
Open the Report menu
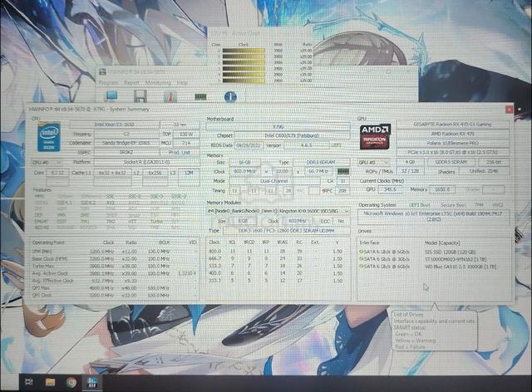coord(131,83)
